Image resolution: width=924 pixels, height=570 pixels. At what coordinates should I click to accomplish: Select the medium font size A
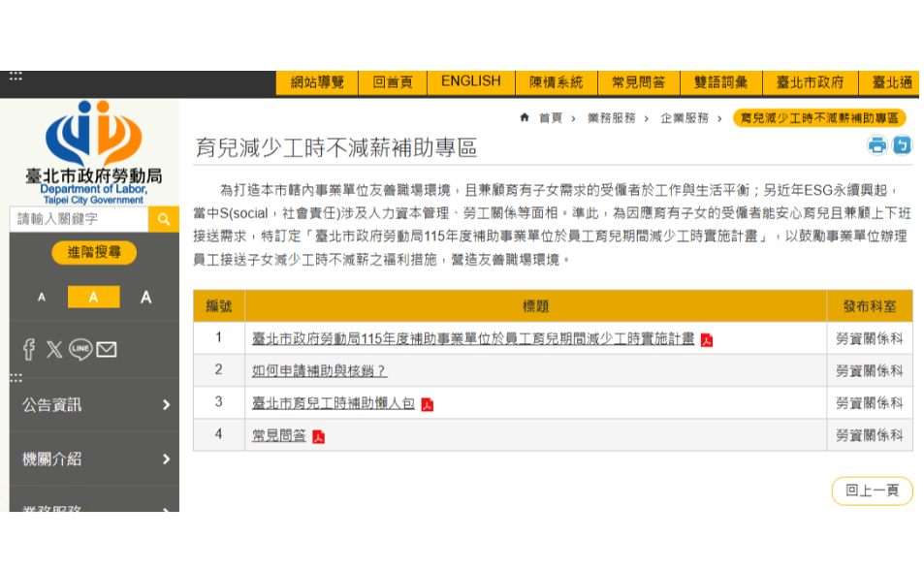(x=93, y=298)
